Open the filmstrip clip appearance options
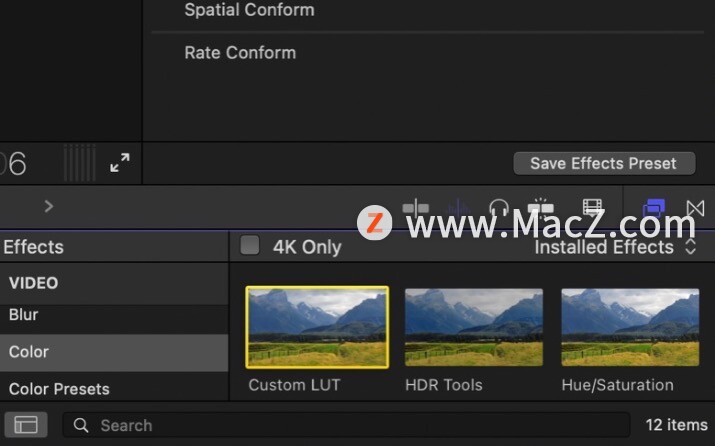This screenshot has height=446, width=715. 592,207
